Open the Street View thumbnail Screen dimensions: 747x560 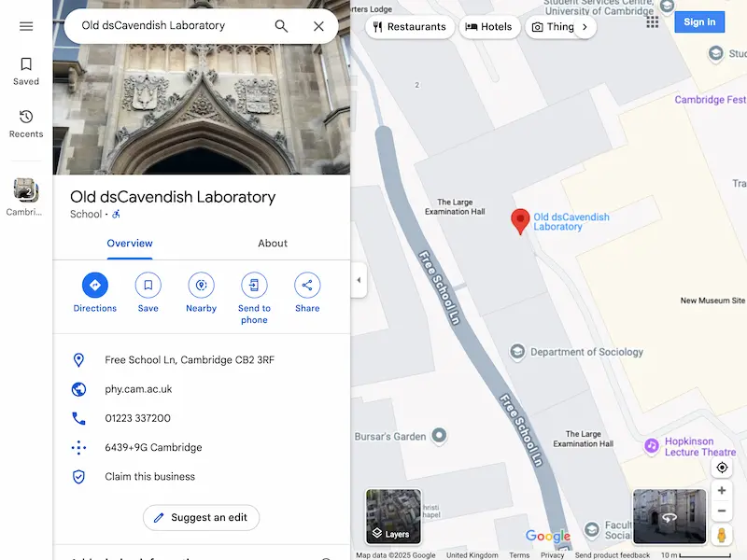(669, 516)
